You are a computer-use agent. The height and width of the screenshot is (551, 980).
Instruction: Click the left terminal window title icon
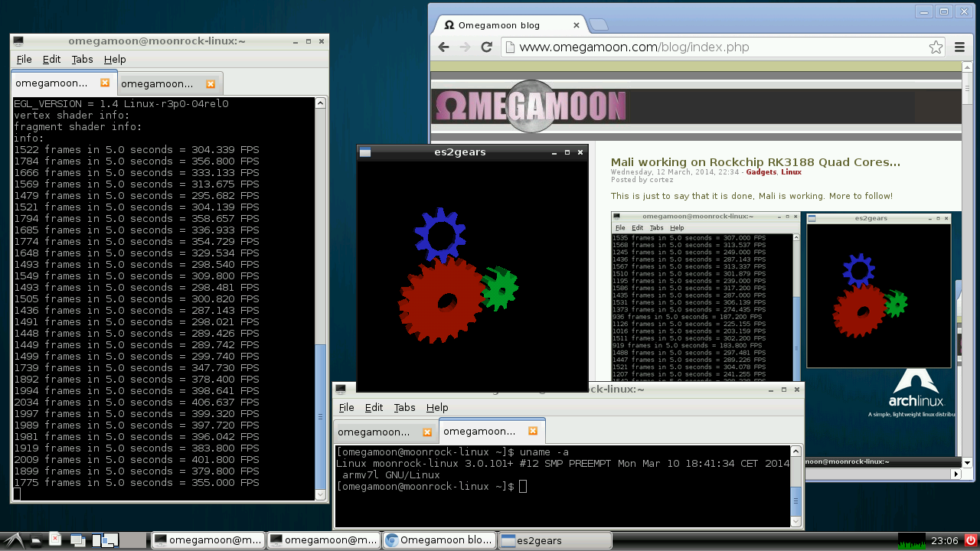click(x=18, y=41)
